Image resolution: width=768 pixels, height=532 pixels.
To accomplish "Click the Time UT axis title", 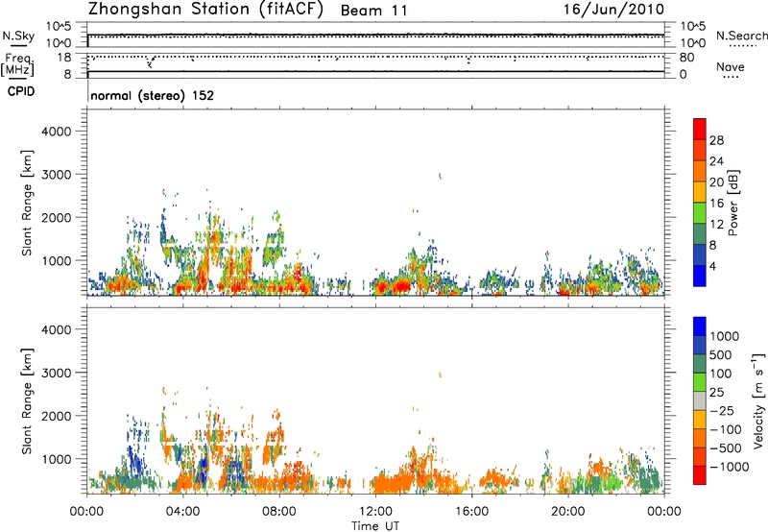I will point(375,525).
